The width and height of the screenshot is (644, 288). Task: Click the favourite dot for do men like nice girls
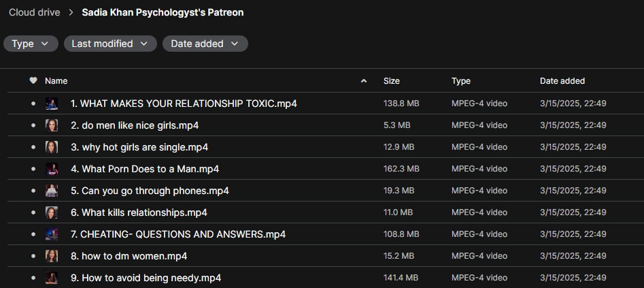tap(33, 125)
